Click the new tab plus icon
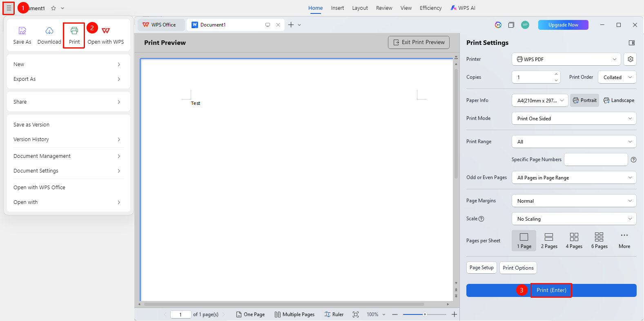This screenshot has width=644, height=321. 291,25
